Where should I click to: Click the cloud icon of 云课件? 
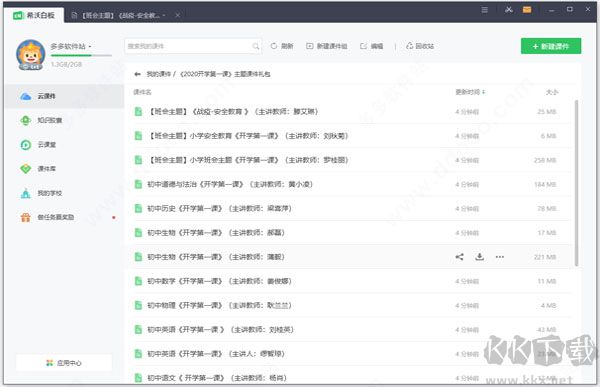26,96
